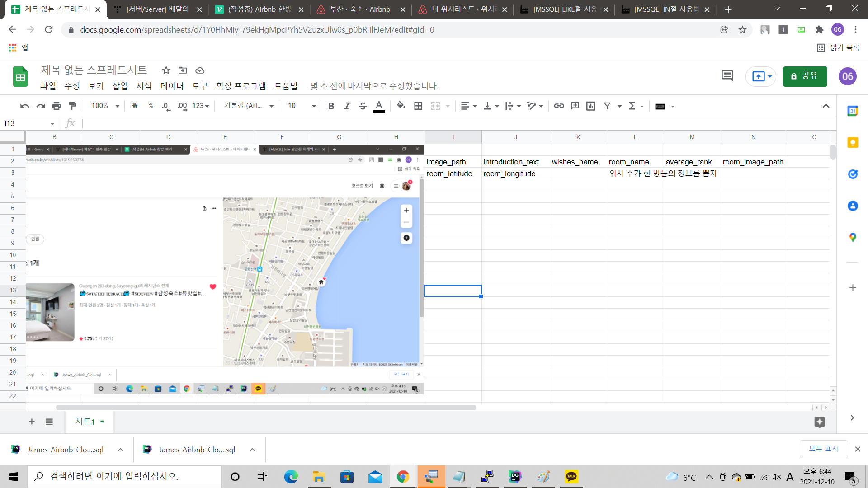Open the fill color picker
The width and height of the screenshot is (868, 488).
(401, 106)
